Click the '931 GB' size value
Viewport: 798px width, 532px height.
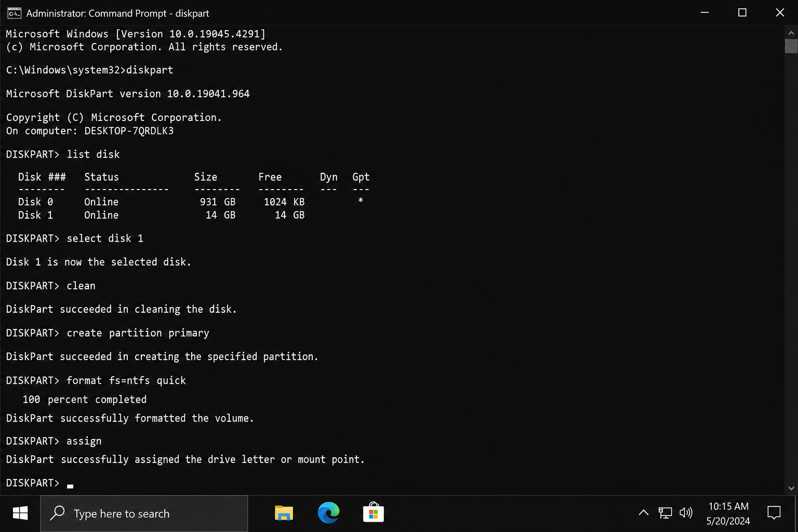point(218,202)
